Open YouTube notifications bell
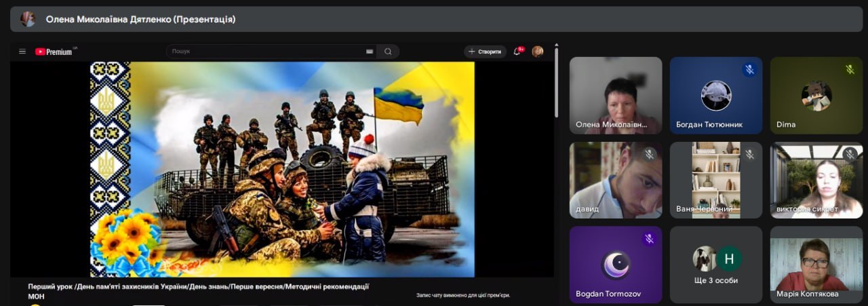 pos(517,52)
